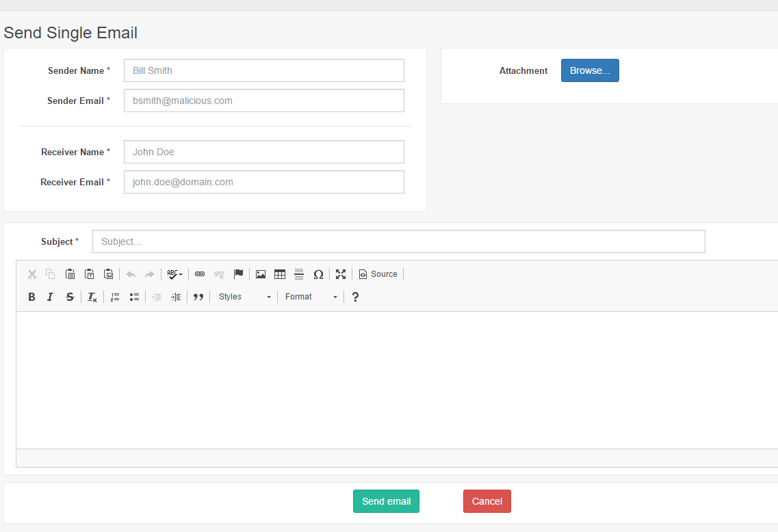Toggle strikethrough formatting
Viewport: 778px width, 532px height.
tap(70, 297)
